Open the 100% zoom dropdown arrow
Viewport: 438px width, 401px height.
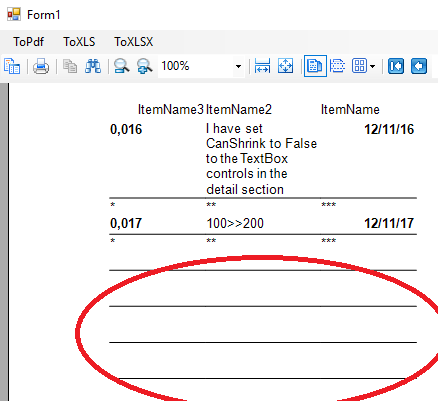click(238, 66)
